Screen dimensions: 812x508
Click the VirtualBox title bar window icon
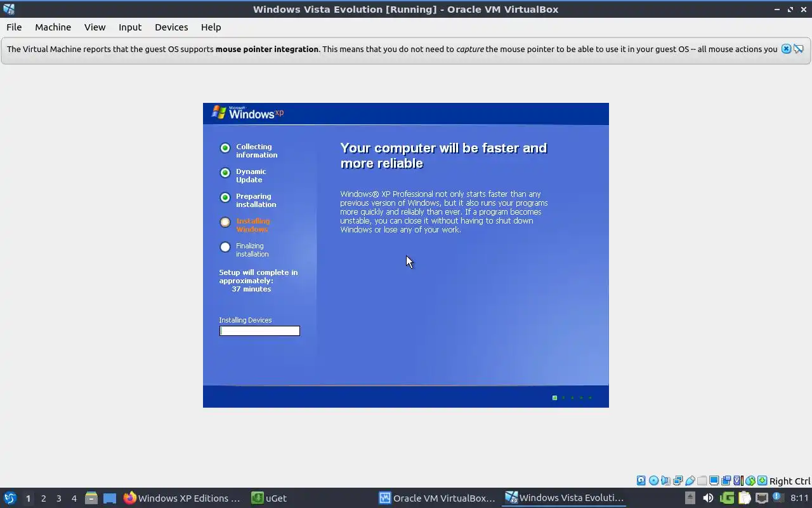(8, 9)
